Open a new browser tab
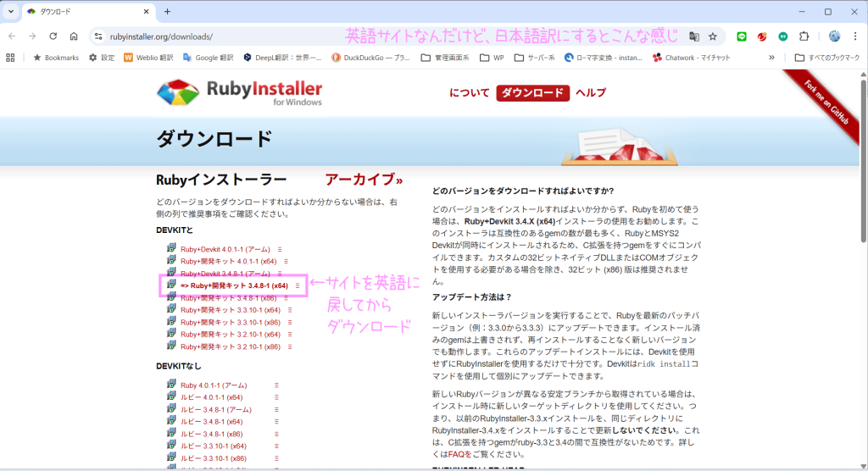 point(167,12)
